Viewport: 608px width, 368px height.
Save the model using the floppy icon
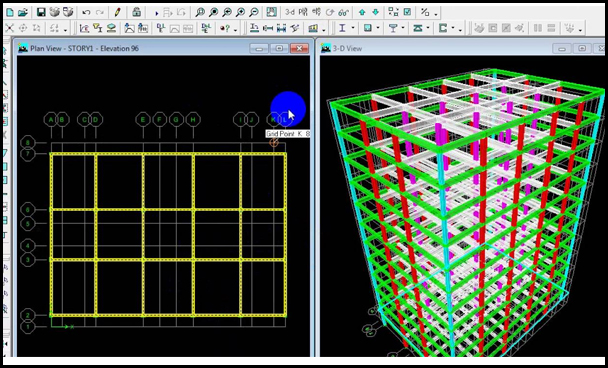pos(41,12)
